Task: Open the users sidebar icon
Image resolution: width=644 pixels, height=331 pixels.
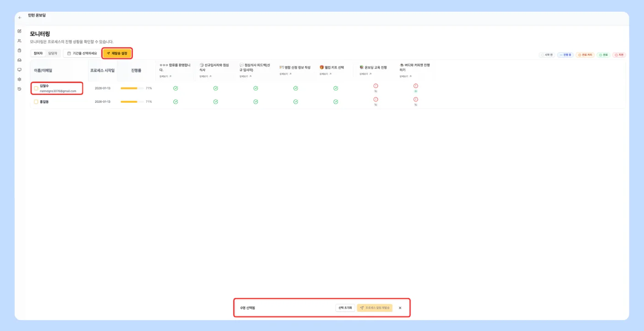Action: [19, 41]
